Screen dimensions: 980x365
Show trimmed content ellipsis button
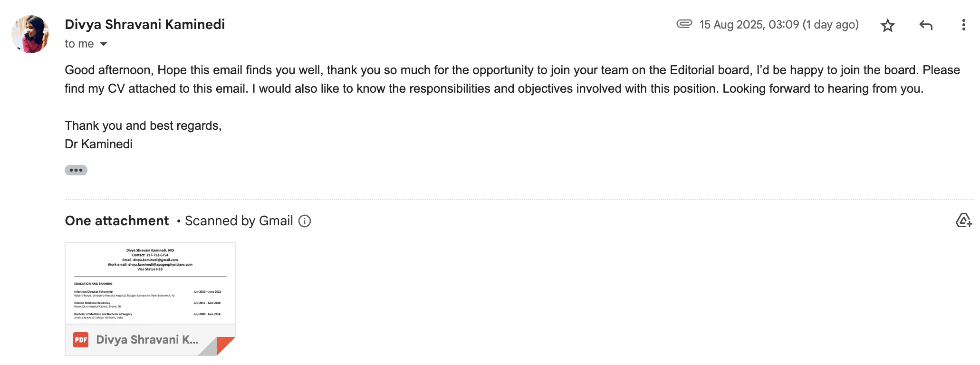76,170
